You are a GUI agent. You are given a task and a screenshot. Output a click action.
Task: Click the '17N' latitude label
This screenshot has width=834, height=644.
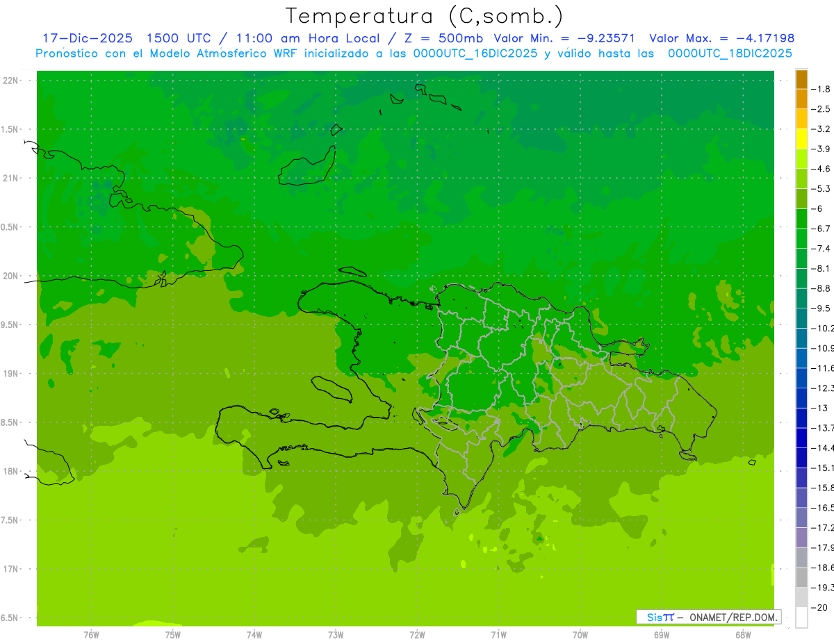(x=11, y=569)
